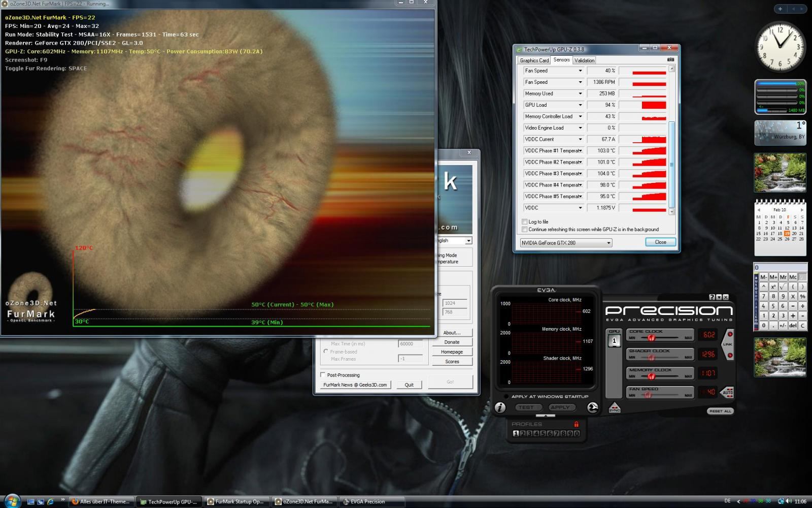
Task: Click the FurMark About button
Action: 452,333
